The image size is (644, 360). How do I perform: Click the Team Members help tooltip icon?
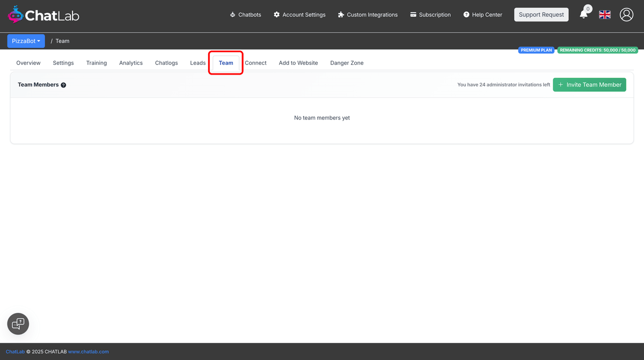[x=63, y=85]
